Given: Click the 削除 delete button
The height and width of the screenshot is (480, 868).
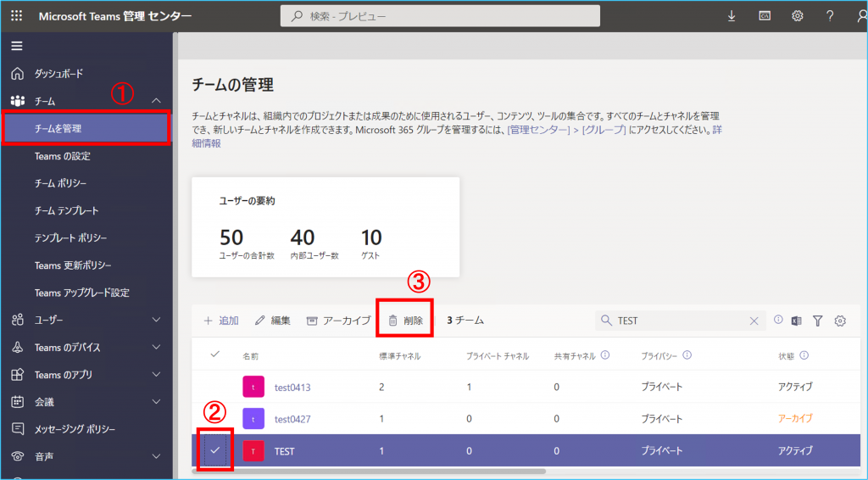Looking at the screenshot, I should 405,321.
